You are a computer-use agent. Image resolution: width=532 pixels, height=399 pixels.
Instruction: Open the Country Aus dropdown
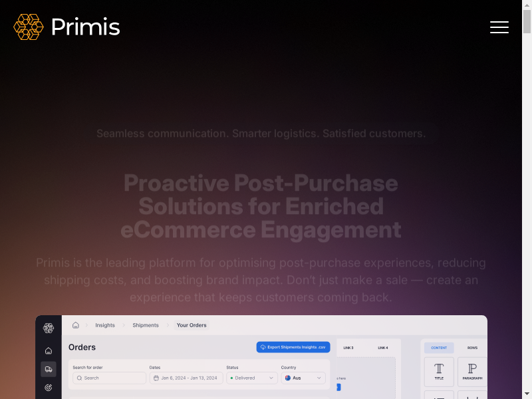pos(304,378)
